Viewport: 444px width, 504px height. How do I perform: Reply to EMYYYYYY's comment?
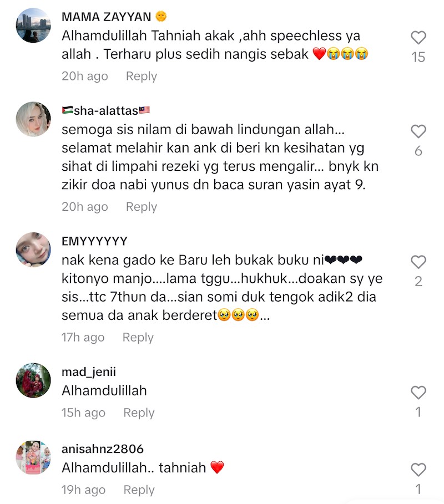coord(138,338)
